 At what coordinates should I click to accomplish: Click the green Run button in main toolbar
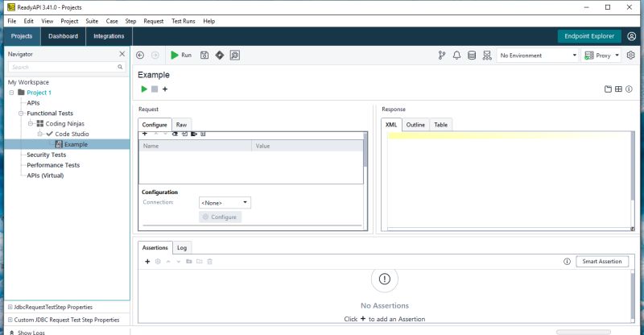(181, 55)
